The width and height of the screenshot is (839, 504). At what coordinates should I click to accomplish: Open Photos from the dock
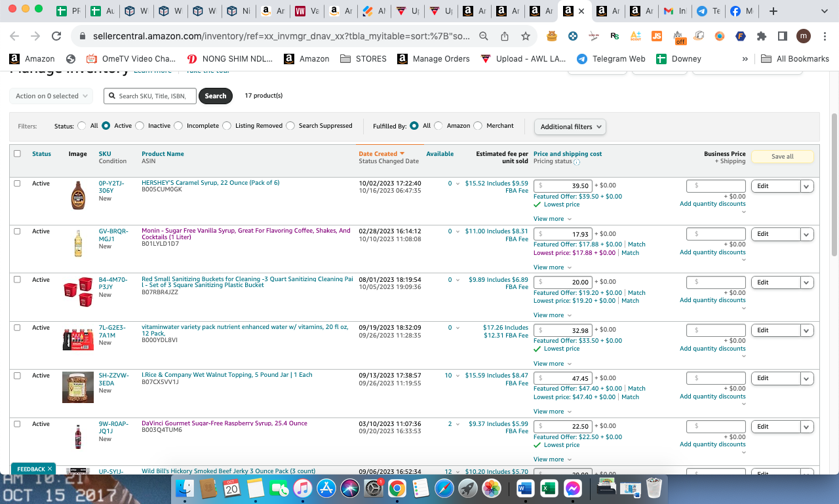tap(491, 488)
